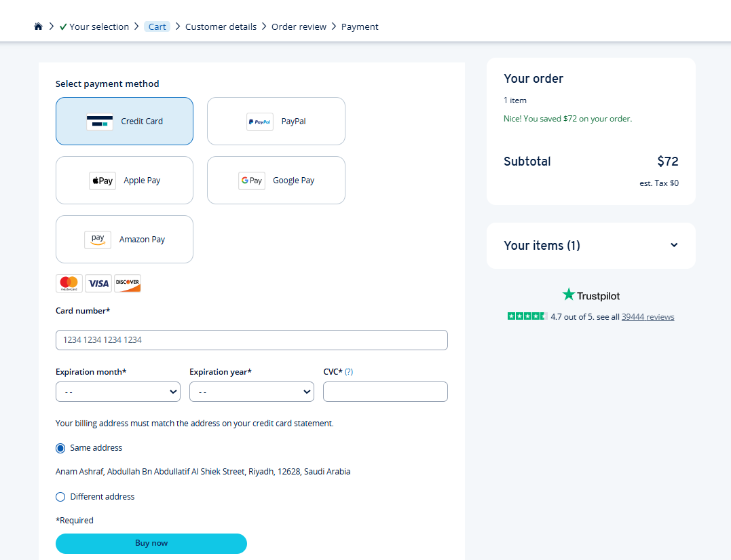The width and height of the screenshot is (731, 560).
Task: Go to Order review breadcrumb step
Action: (299, 26)
